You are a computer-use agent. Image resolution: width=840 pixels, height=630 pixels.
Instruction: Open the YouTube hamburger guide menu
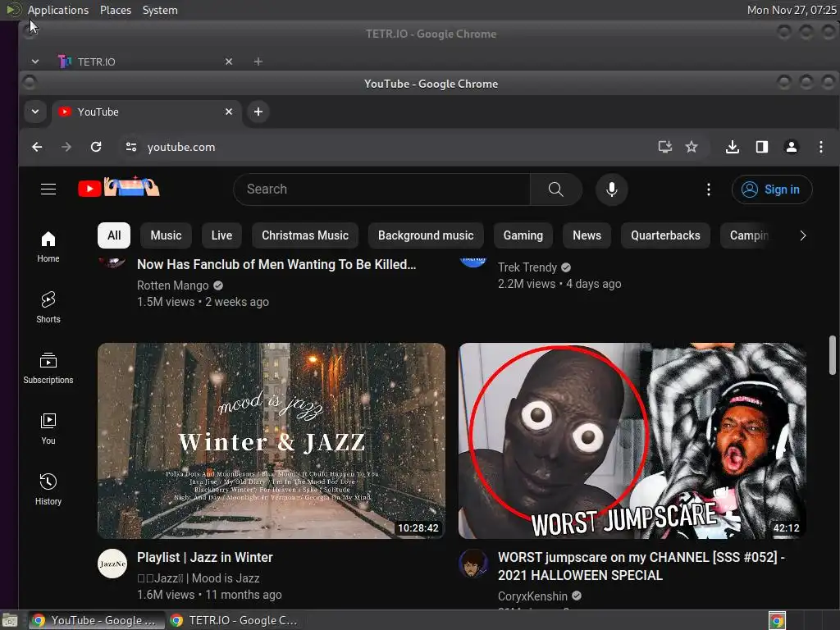[48, 189]
